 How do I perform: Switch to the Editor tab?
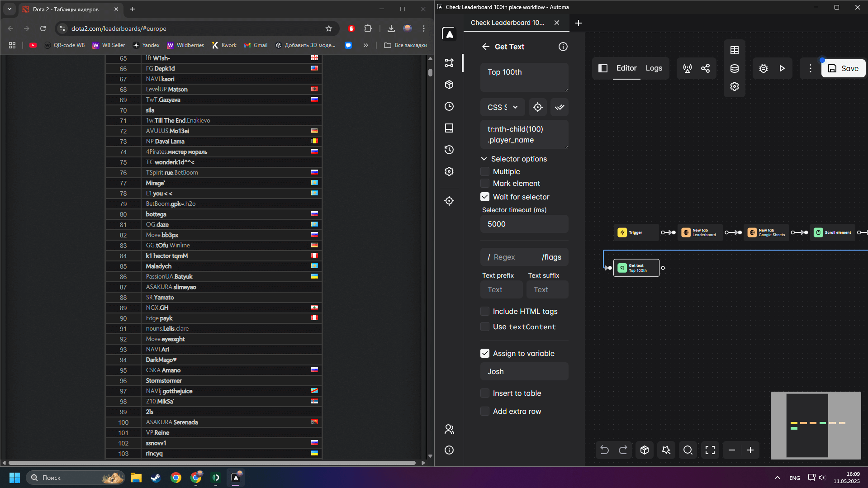click(x=626, y=68)
